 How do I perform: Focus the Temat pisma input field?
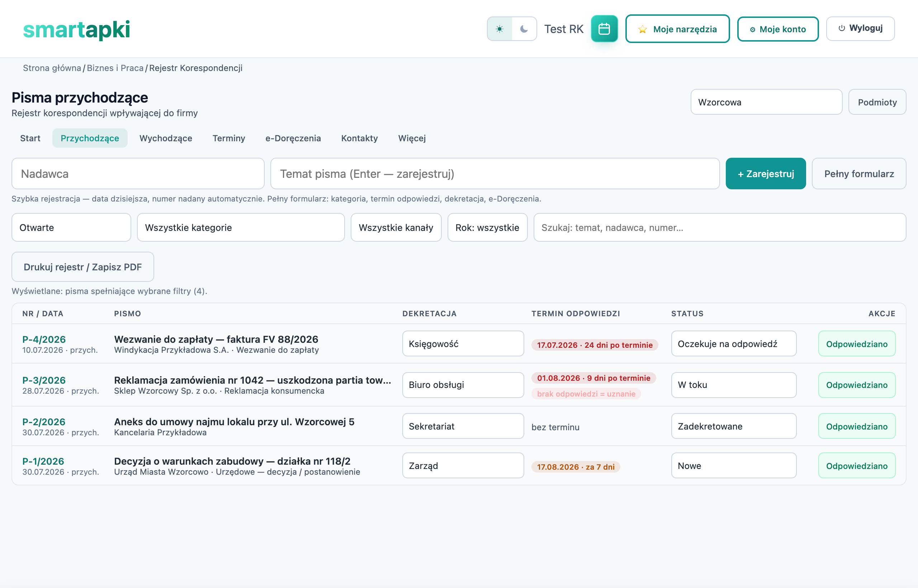(495, 174)
